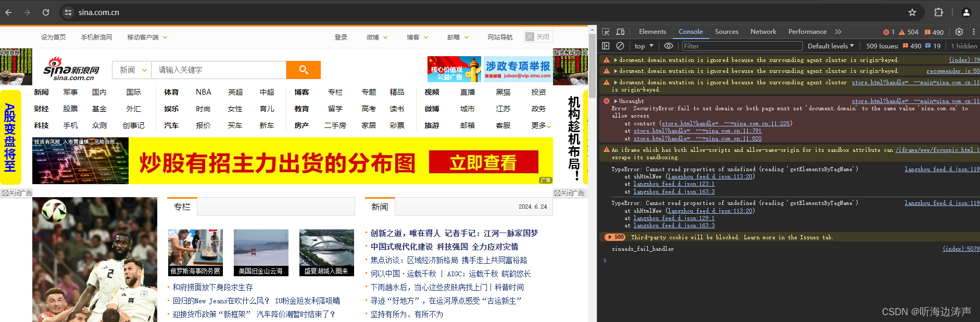Open the browser profile avatar
The image size is (980, 322).
[x=966, y=12]
